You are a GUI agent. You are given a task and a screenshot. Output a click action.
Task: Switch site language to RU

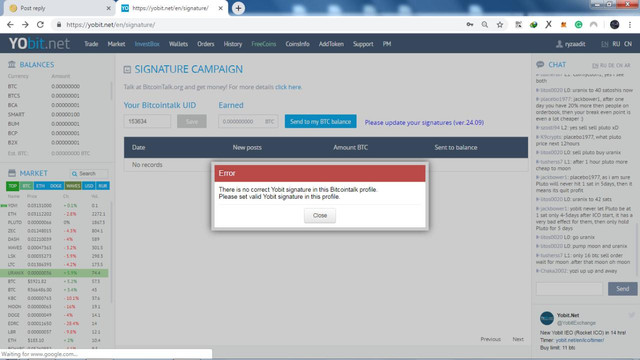(616, 44)
